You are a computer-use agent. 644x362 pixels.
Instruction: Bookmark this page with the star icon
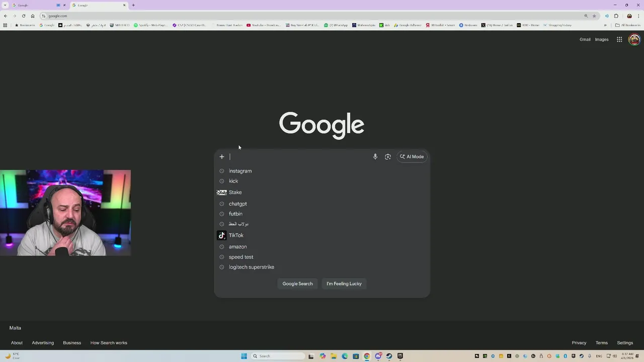click(x=594, y=16)
